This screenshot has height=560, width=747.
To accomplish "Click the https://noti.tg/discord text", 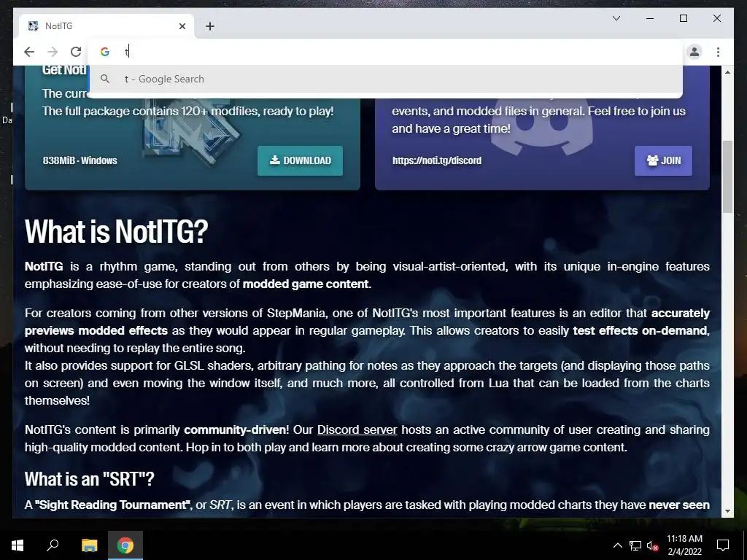I will click(x=436, y=160).
